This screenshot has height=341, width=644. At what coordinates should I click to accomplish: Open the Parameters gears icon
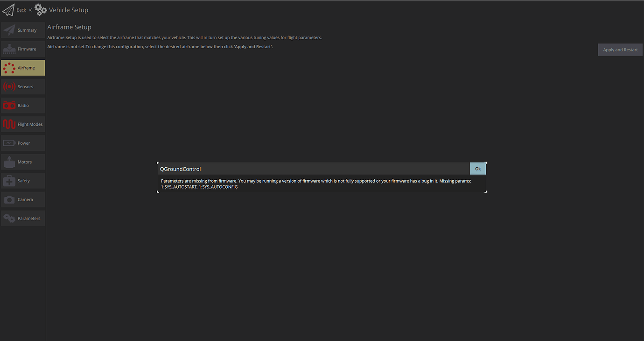9,219
